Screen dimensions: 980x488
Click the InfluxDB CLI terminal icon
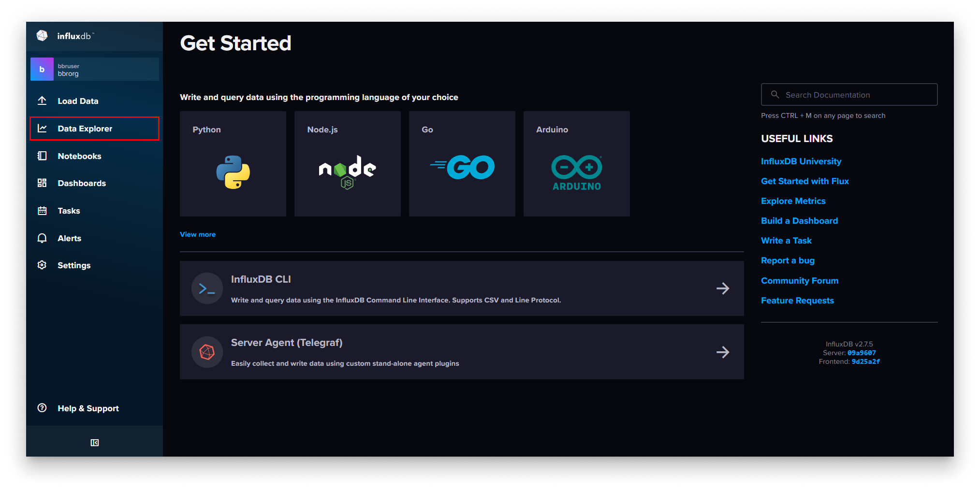207,288
